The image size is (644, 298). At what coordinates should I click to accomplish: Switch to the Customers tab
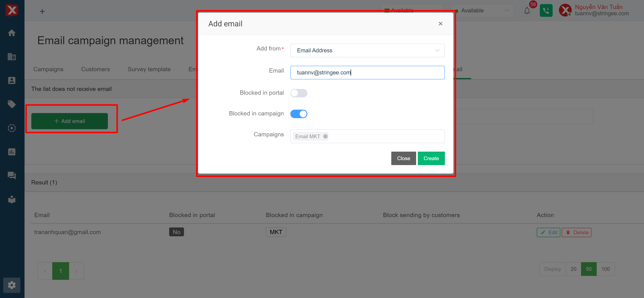[x=95, y=69]
